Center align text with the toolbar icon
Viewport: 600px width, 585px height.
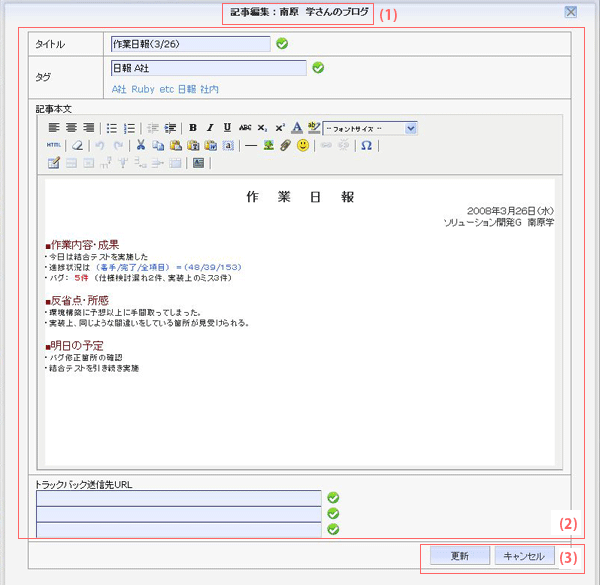(x=71, y=128)
